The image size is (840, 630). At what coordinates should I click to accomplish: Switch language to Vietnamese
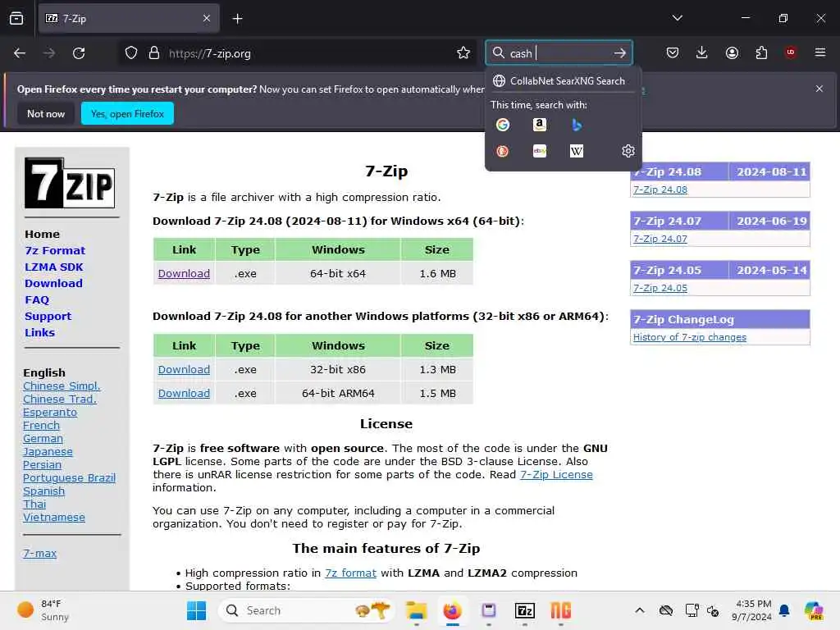[54, 518]
